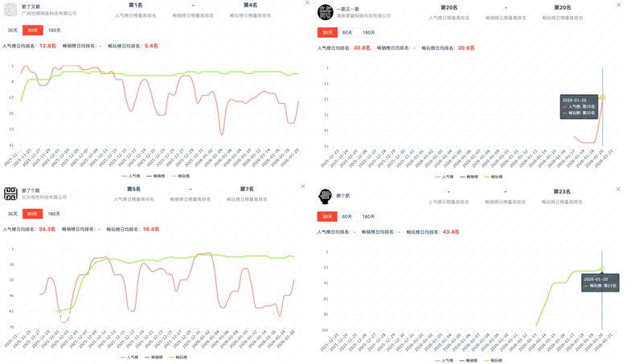Switch 那了个箭 chart to 180天
This screenshot has width=643, height=364.
(x=54, y=215)
